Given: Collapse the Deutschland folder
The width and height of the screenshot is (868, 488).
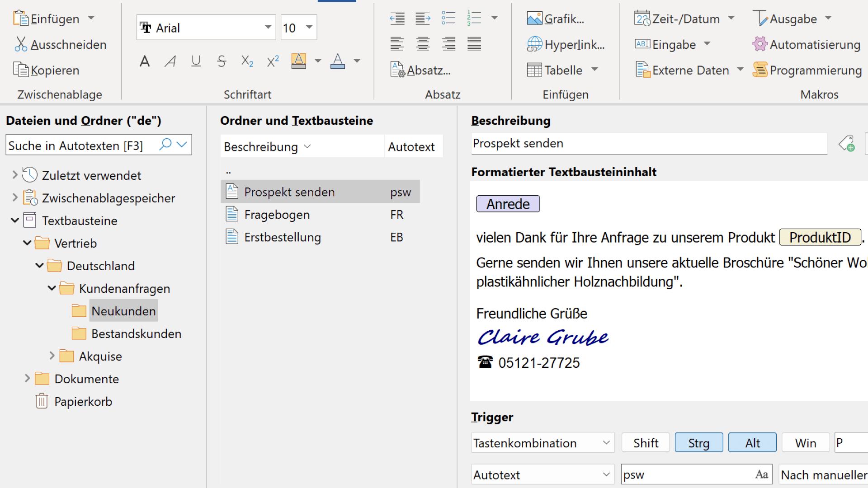Looking at the screenshot, I should pos(39,265).
